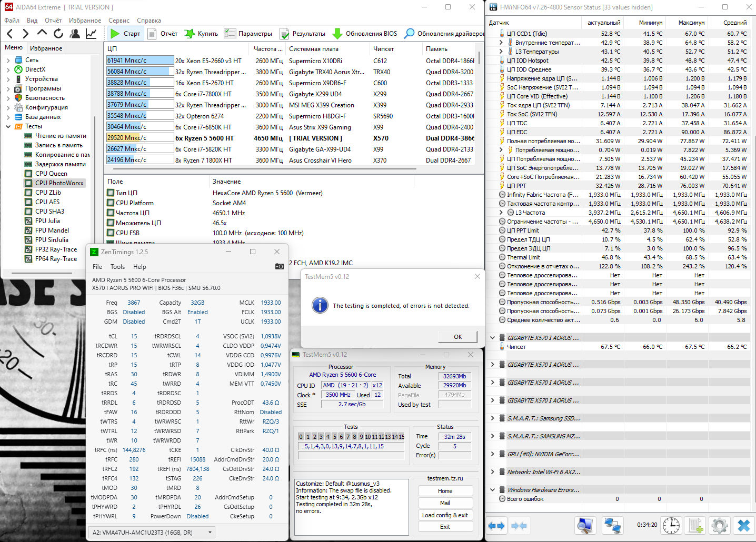The image size is (756, 542).
Task: Open Отчёт from the AIDA64 toolbar
Action: coord(162,34)
